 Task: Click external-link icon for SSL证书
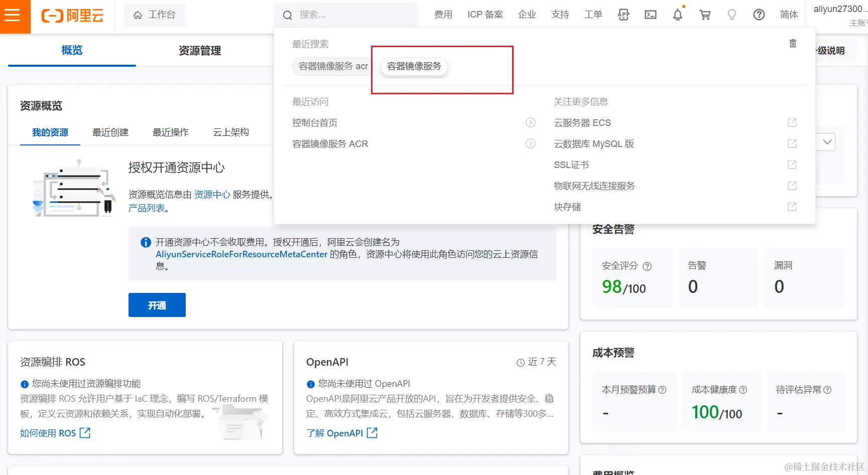click(x=792, y=165)
